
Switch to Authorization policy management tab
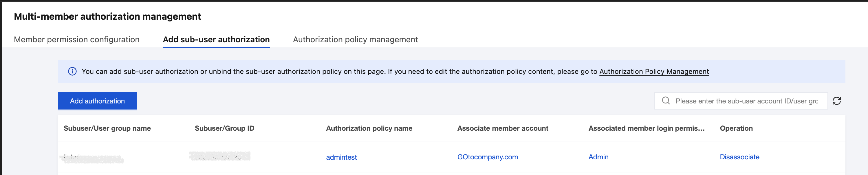355,39
